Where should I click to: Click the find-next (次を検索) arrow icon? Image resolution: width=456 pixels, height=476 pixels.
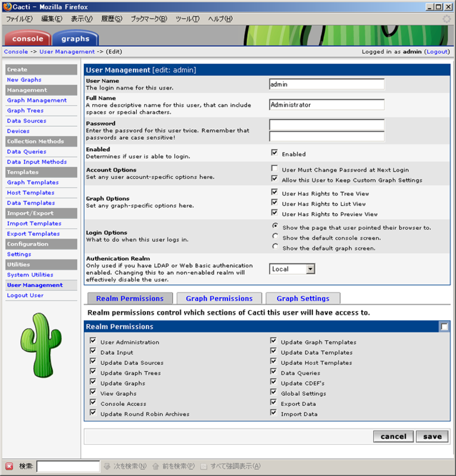pos(107,466)
